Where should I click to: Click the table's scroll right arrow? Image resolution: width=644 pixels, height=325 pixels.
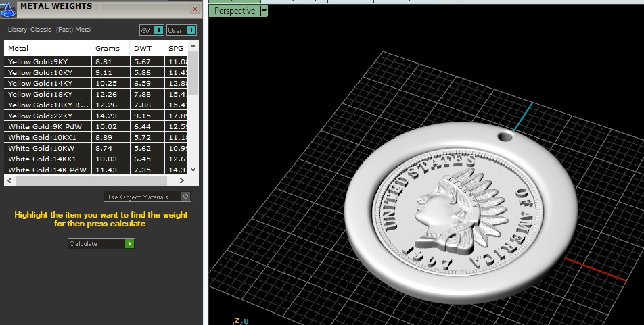click(x=182, y=180)
